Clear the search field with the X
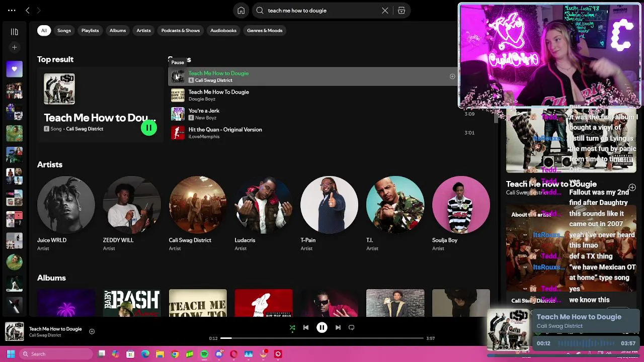 (x=385, y=11)
